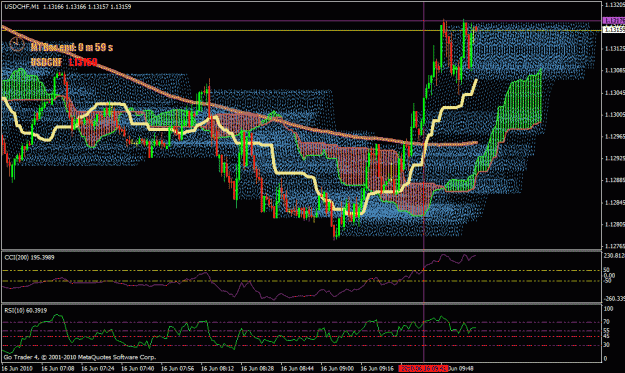Click the 30 level on RSI scale

[607, 345]
